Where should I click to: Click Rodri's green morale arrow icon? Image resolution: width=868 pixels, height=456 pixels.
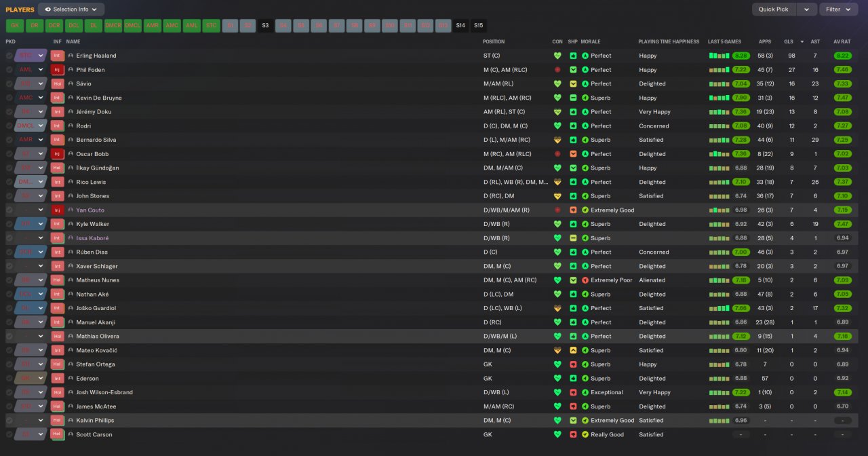pos(585,126)
